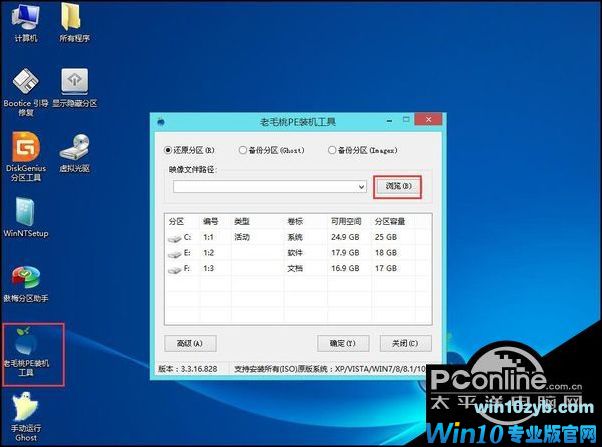Click the app icon in dialog title bar
Image resolution: width=602 pixels, height=447 pixels.
pyautogui.click(x=161, y=122)
